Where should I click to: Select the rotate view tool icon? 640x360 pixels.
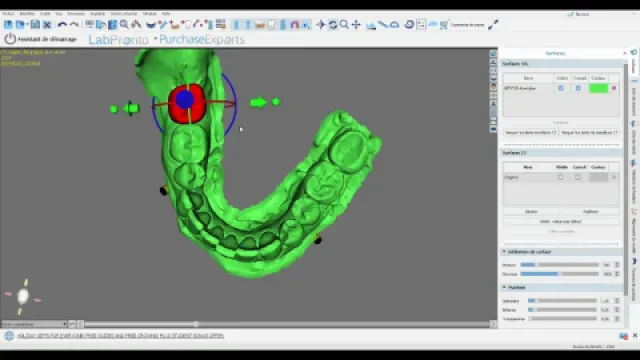pyautogui.click(x=333, y=25)
